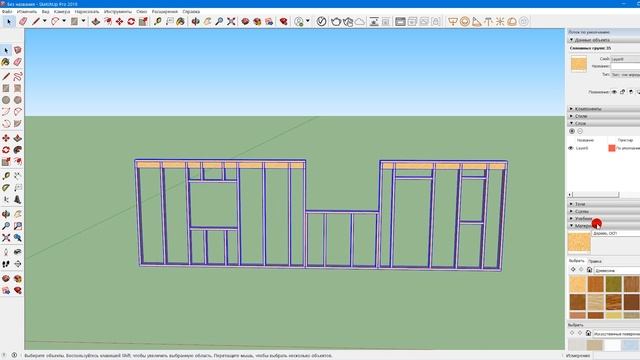Select the 3D Text tool in left palette
The width and height of the screenshot is (640, 360).
coord(18,199)
